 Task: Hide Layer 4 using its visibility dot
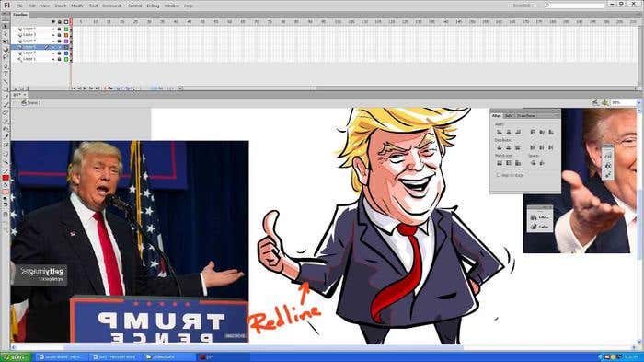53,41
